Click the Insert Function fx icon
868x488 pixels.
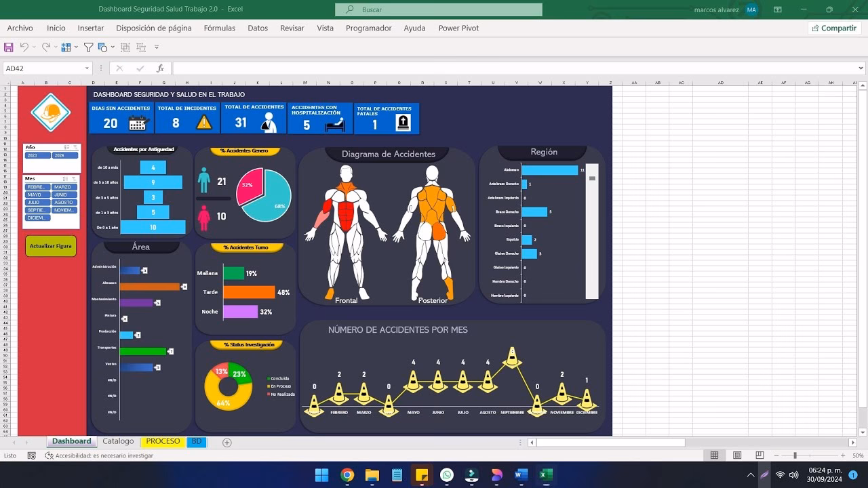pos(161,68)
